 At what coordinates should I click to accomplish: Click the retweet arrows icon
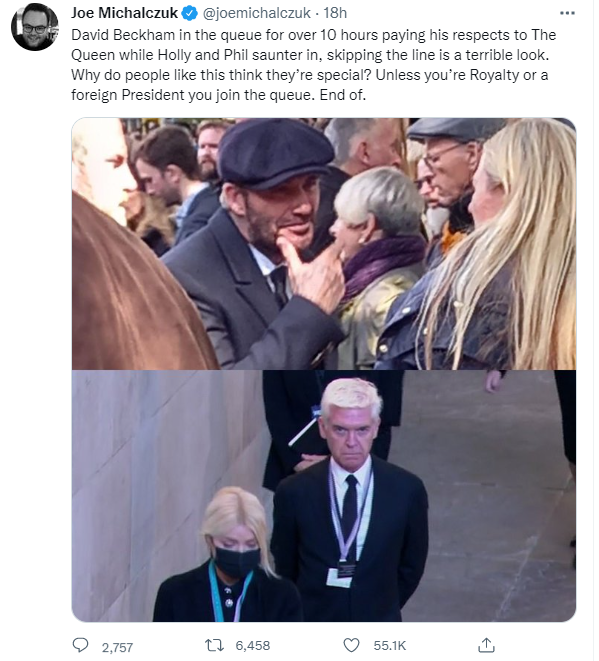point(214,645)
